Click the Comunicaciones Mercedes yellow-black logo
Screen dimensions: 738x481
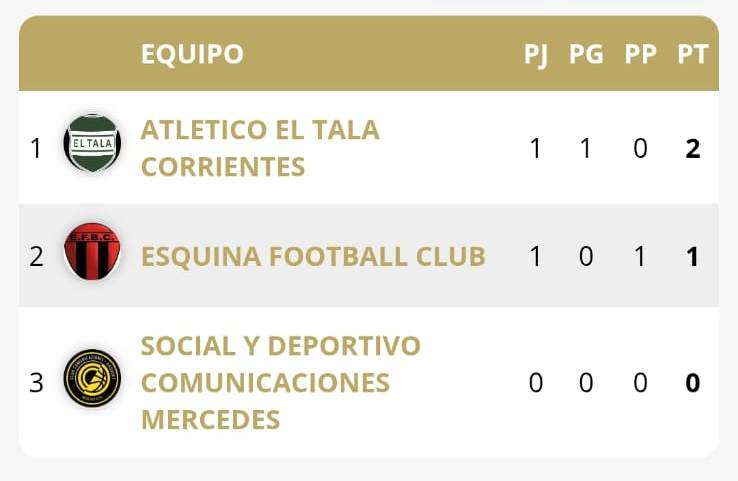click(x=92, y=377)
